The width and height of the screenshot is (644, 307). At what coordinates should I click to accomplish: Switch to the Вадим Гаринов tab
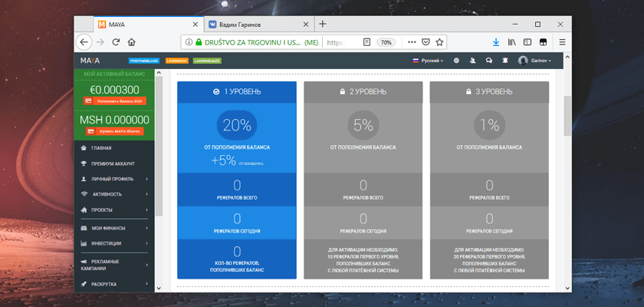(260, 25)
